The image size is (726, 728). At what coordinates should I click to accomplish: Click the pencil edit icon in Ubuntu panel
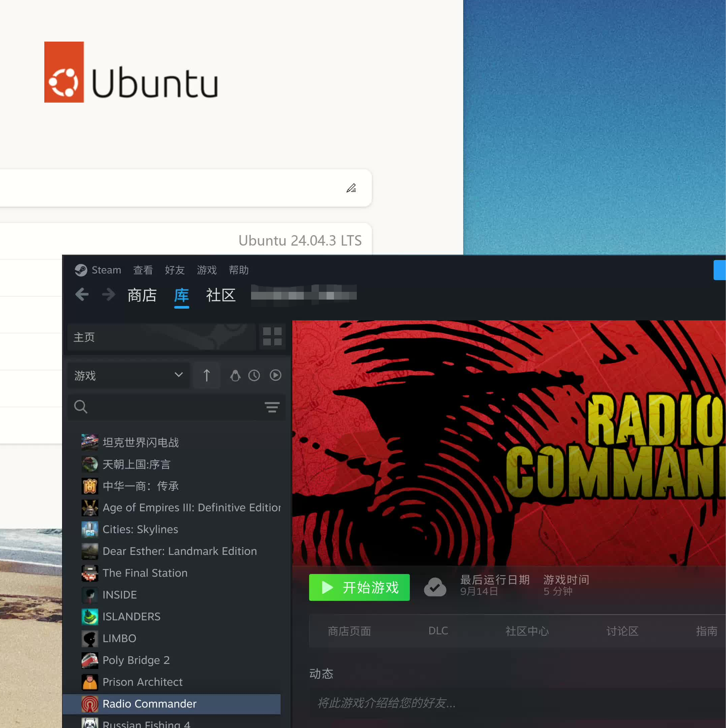tap(351, 188)
